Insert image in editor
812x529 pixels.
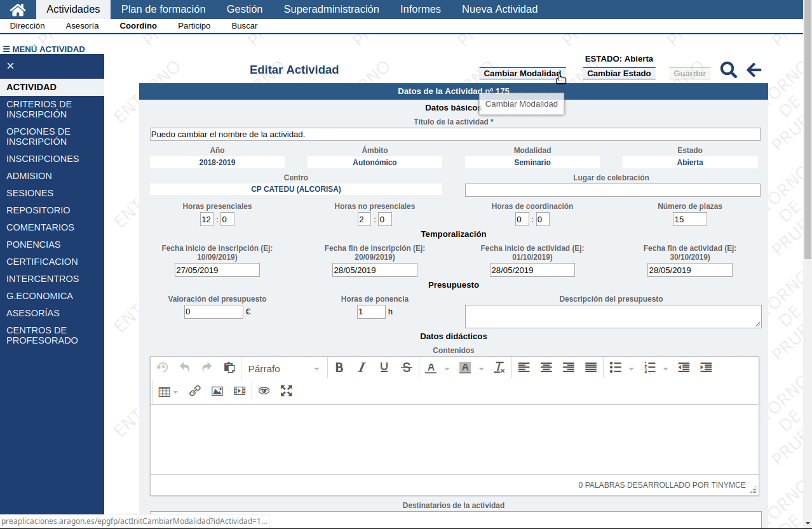click(217, 391)
